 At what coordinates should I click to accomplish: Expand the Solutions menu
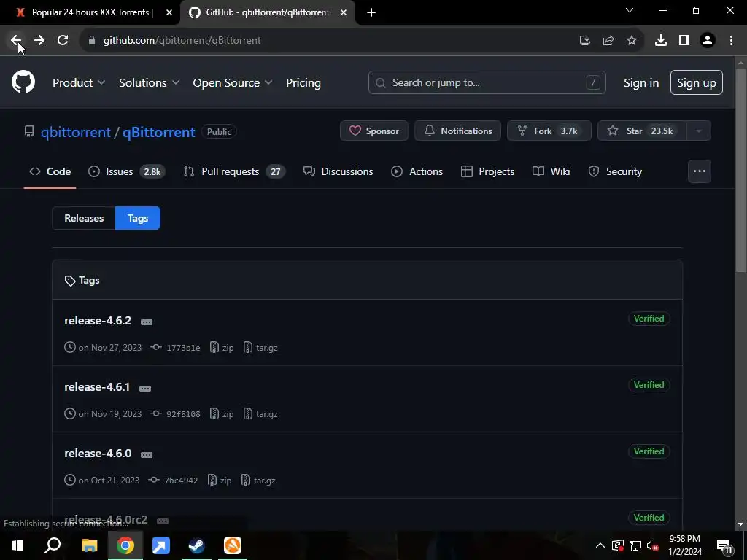point(149,82)
